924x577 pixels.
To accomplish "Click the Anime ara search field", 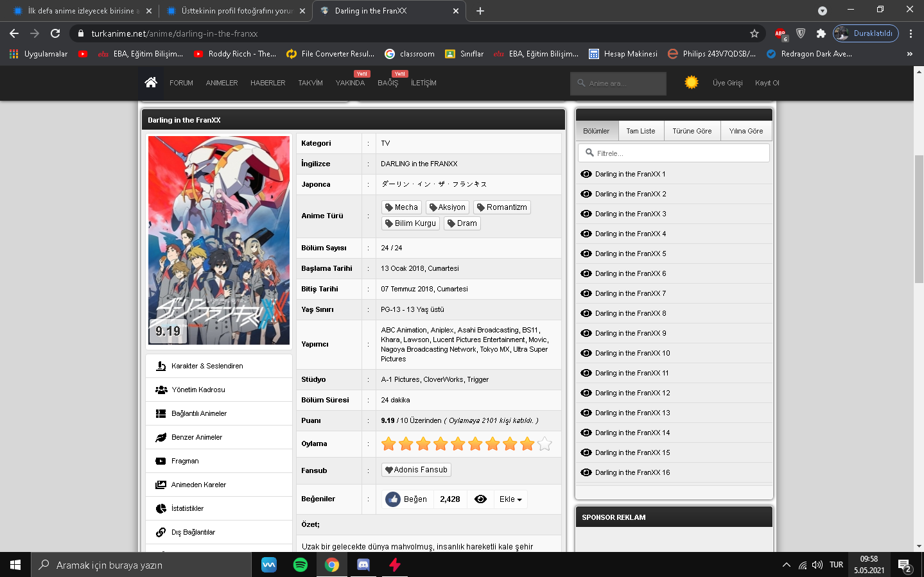I will point(618,83).
